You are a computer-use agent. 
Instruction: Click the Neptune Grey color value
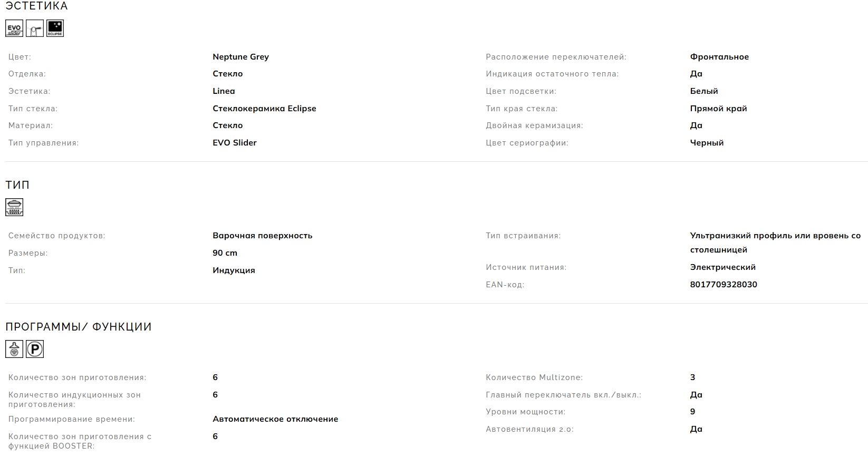(x=240, y=57)
